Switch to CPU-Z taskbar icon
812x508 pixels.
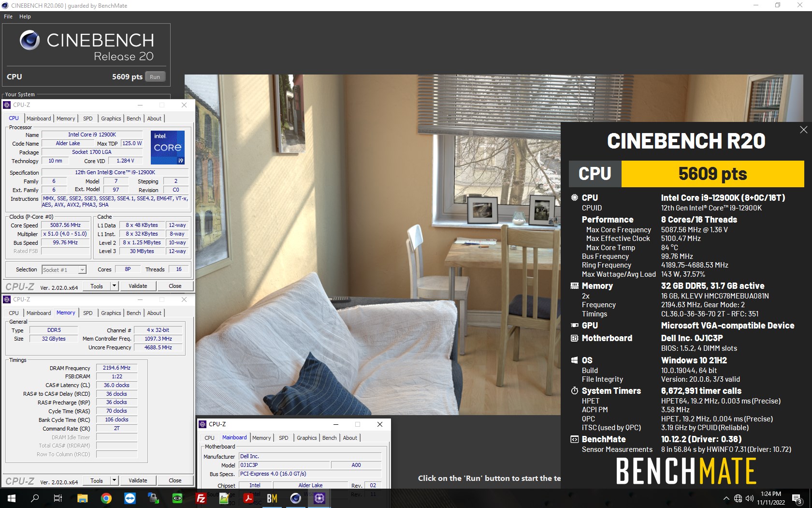(x=319, y=498)
